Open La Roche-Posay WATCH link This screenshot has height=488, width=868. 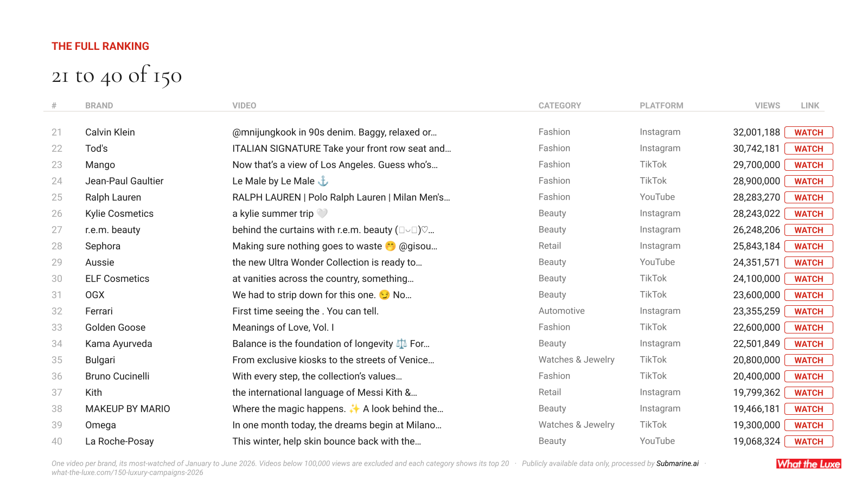pos(808,441)
